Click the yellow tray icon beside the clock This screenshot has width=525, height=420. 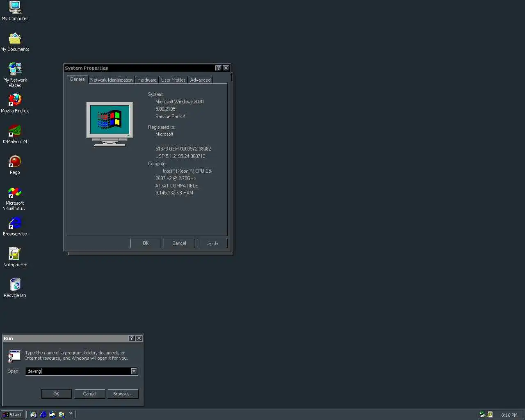(x=490, y=415)
